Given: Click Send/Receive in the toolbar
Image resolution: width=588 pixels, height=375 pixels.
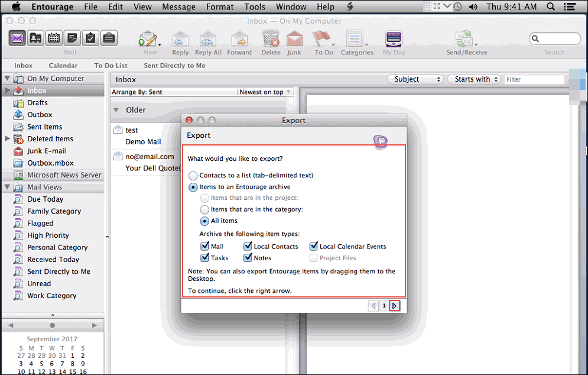Looking at the screenshot, I should point(465,38).
